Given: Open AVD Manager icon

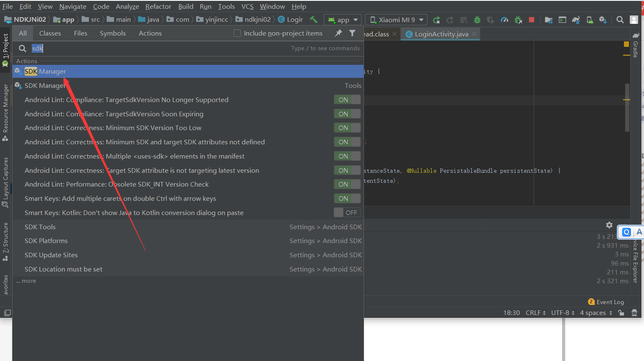Looking at the screenshot, I should [x=589, y=20].
